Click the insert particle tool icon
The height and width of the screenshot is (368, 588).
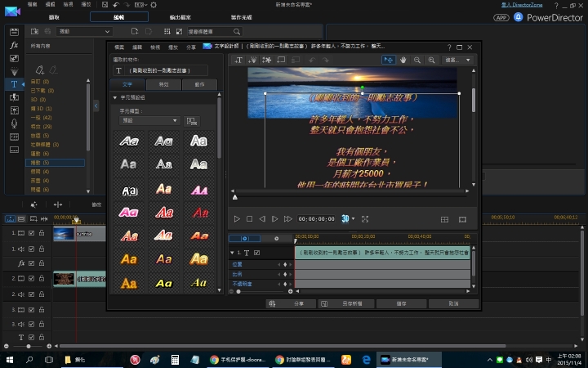click(252, 60)
